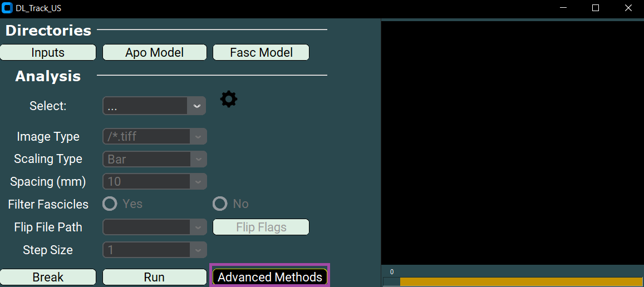Open the analysis settings gear icon
This screenshot has width=644, height=287.
(x=229, y=100)
